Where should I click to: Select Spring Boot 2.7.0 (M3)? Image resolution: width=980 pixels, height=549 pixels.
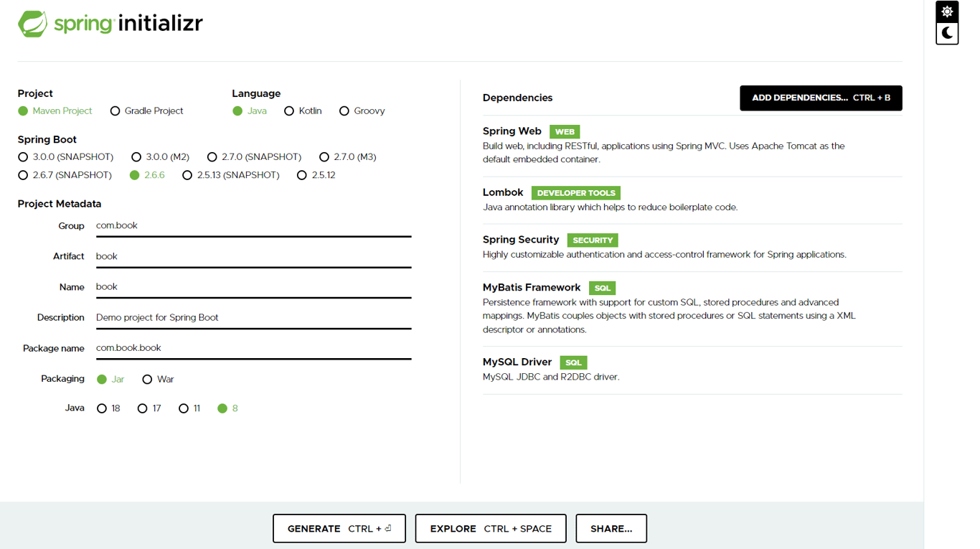point(347,157)
